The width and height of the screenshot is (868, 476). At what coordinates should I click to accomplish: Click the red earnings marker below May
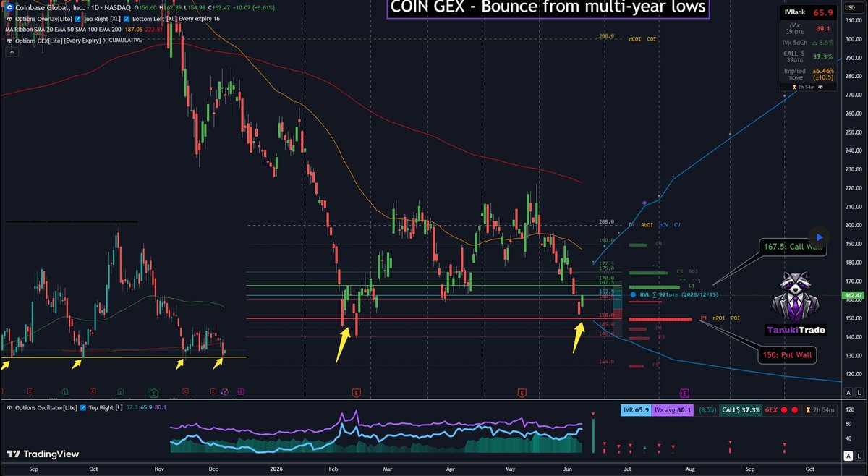pos(521,392)
